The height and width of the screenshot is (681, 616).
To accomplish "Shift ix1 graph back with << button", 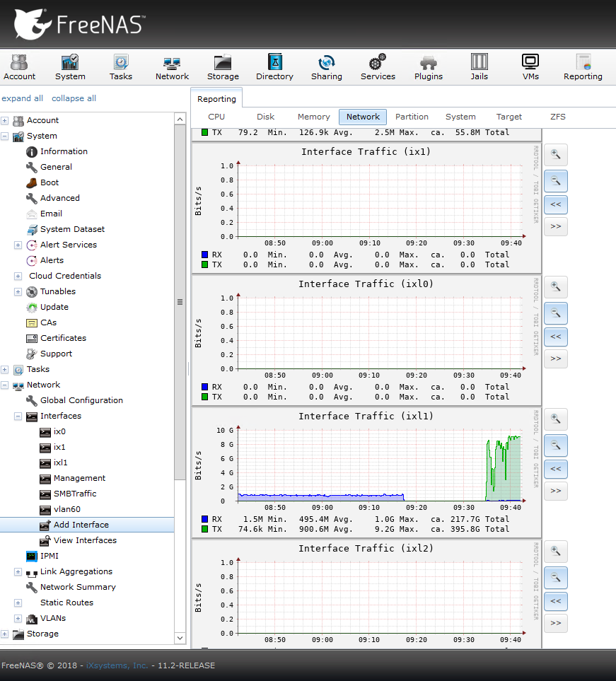I will (556, 204).
